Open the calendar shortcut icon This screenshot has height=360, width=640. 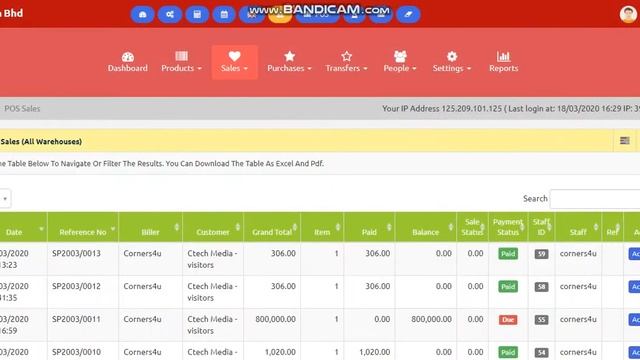(224, 15)
